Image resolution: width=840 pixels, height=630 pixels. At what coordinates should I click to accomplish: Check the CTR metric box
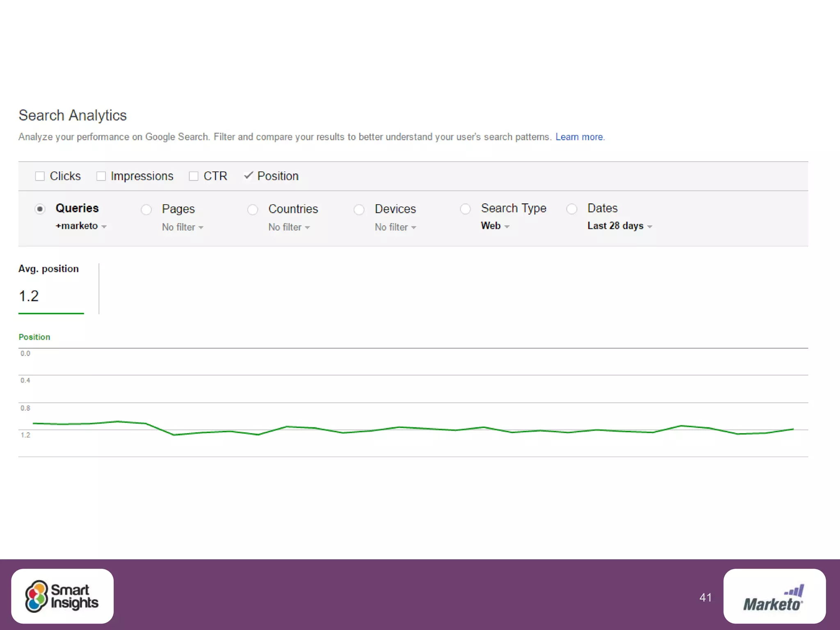(x=194, y=176)
